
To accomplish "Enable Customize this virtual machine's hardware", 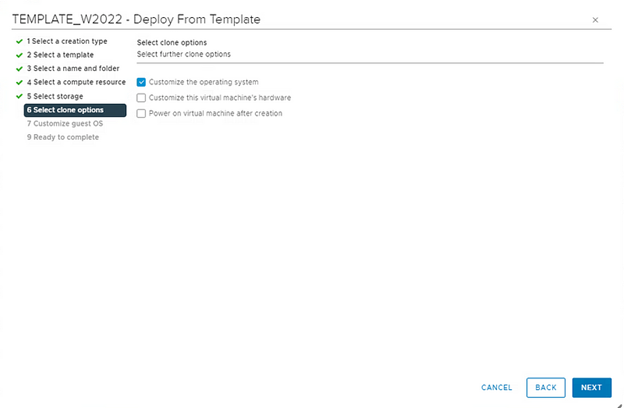I will (141, 98).
